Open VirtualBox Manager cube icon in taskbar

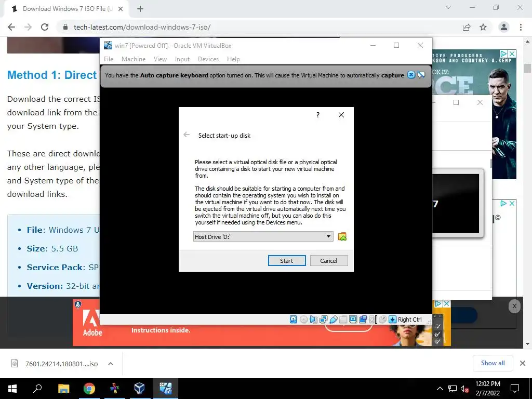pyautogui.click(x=139, y=388)
